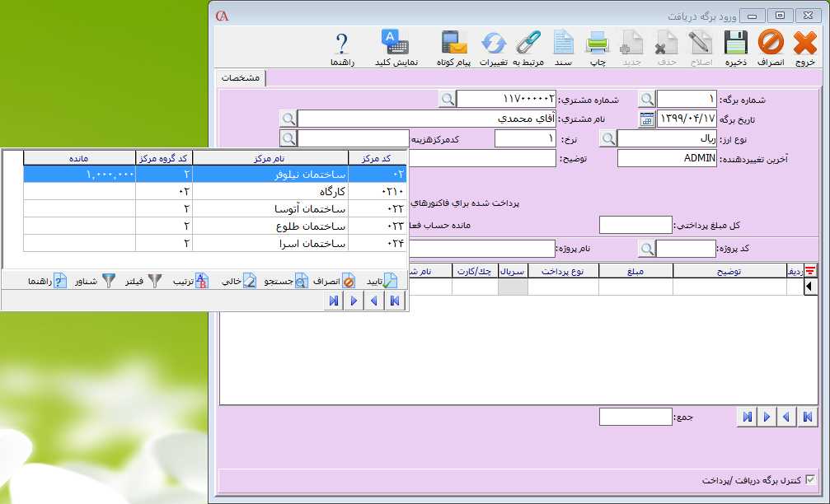Viewport: 830px width, 504px height.
Task: Open customer number lookup magnifier
Action: [447, 100]
